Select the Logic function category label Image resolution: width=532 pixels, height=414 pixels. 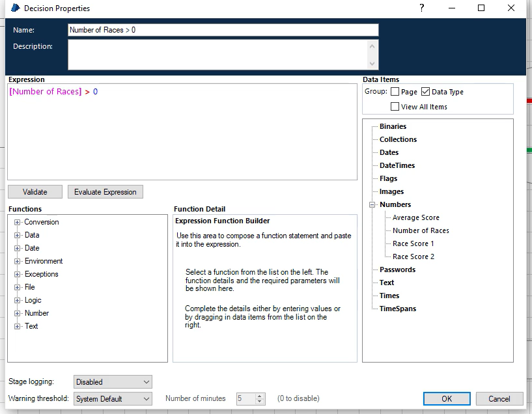[33, 301]
